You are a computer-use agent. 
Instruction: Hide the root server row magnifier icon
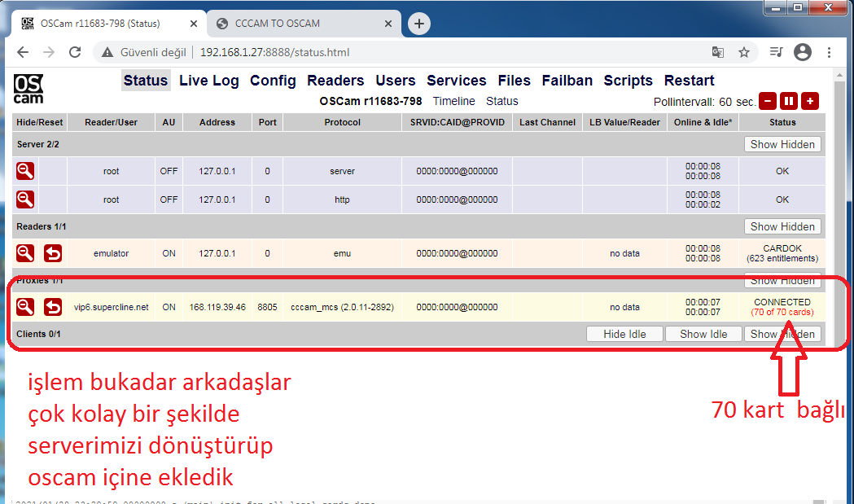coord(25,171)
